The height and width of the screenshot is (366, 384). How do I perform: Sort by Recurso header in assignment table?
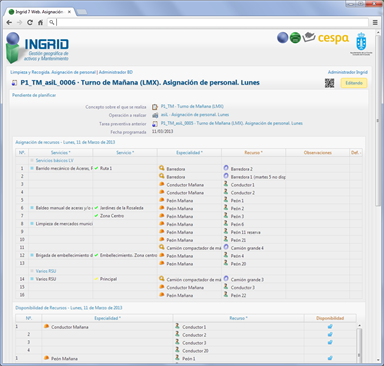coord(253,153)
